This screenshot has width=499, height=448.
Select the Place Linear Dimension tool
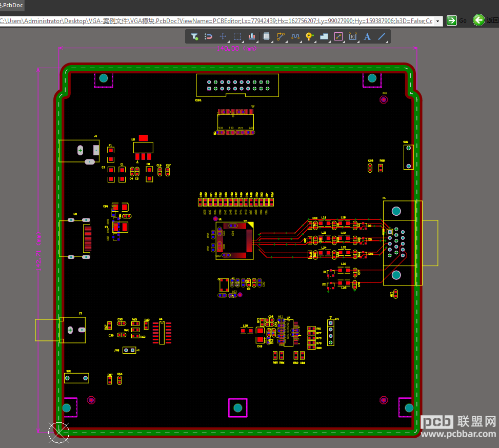(353, 36)
